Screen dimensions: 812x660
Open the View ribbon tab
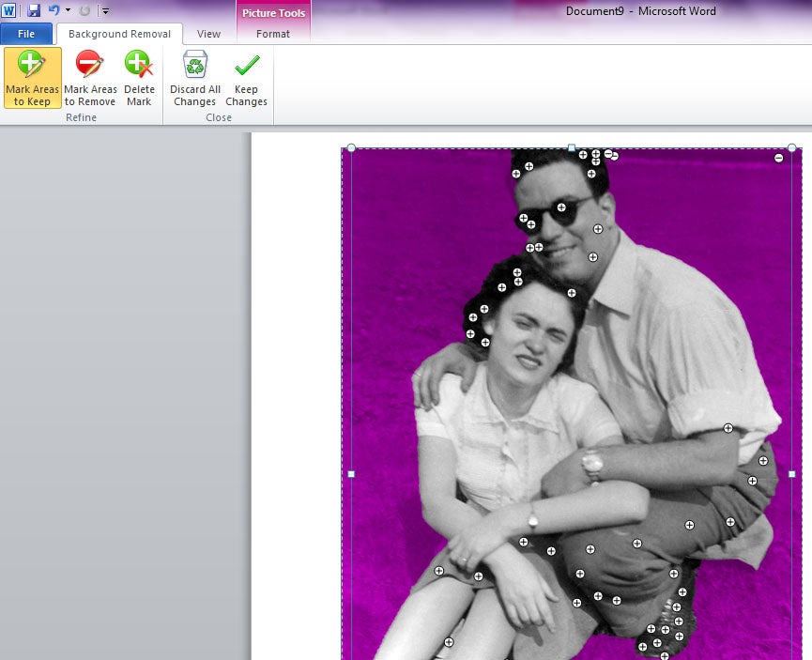pyautogui.click(x=208, y=34)
